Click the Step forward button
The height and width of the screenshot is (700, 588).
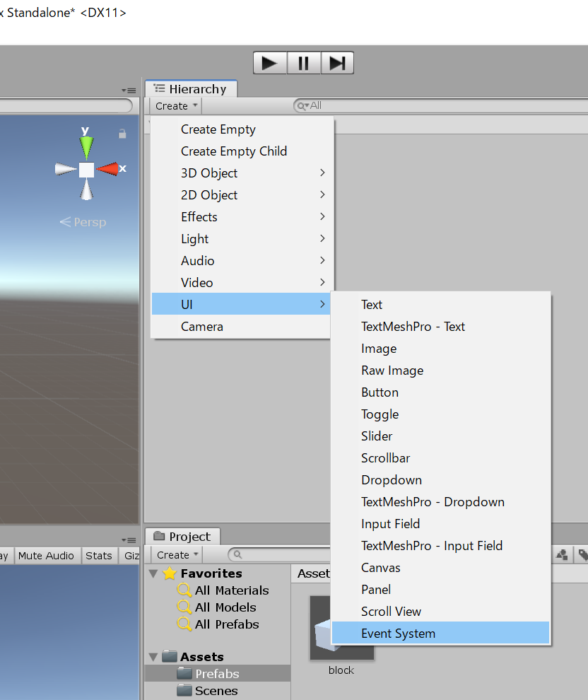[x=337, y=63]
